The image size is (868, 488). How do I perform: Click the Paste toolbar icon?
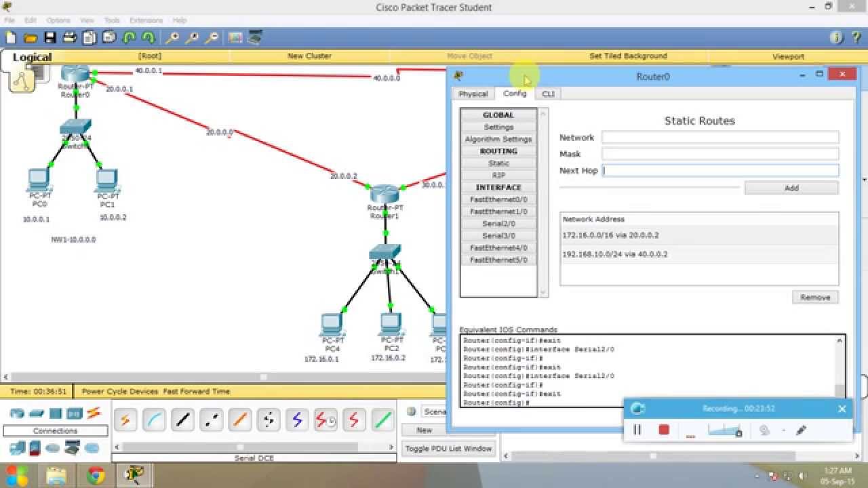pos(108,37)
